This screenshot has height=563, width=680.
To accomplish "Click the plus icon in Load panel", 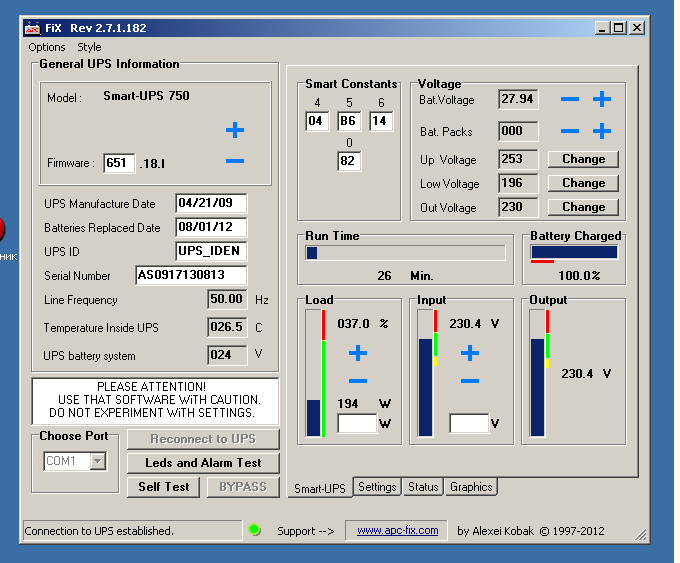I will coord(357,353).
